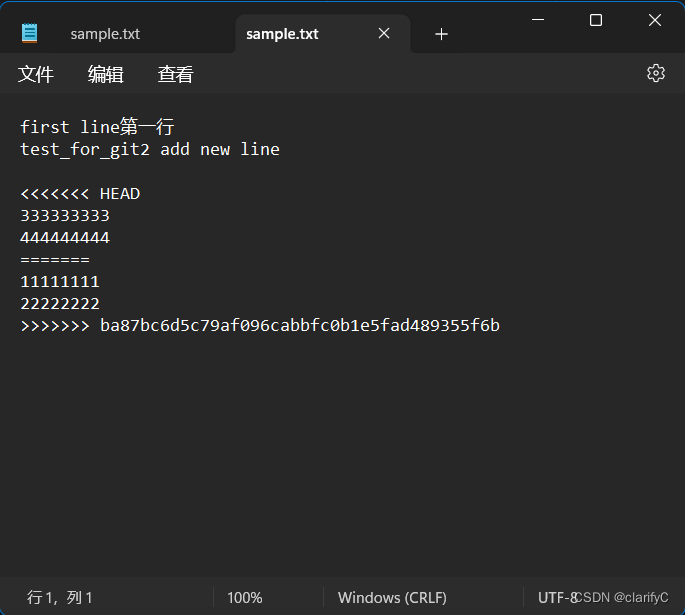Place cursor on the '=======' separator line
The height and width of the screenshot is (615, 685).
click(55, 260)
